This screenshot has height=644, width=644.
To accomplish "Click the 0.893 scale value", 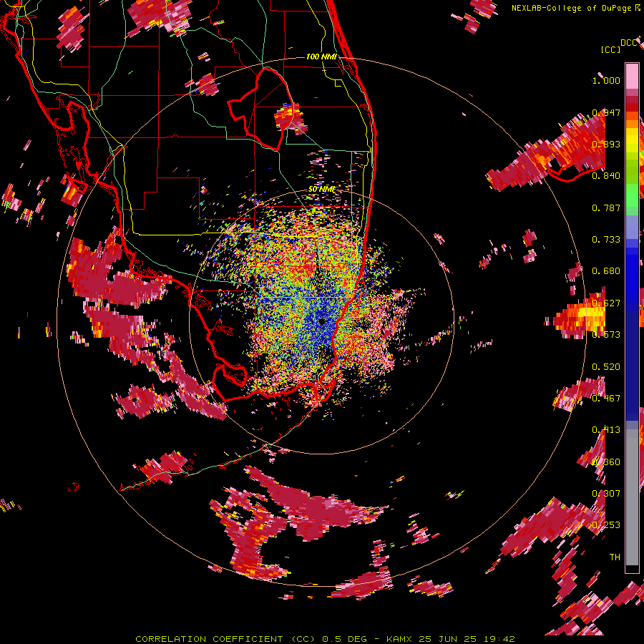I will (x=606, y=144).
